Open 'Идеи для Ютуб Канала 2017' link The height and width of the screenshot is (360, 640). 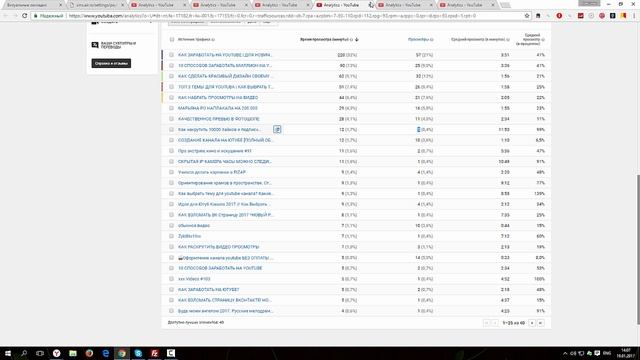point(224,204)
